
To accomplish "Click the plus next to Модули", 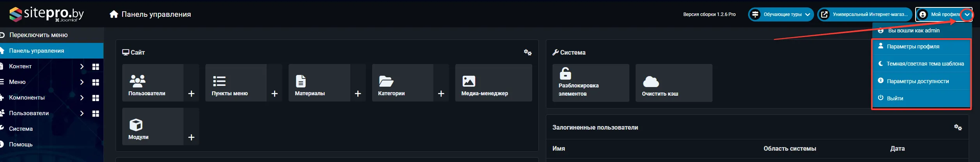I will coord(191,137).
